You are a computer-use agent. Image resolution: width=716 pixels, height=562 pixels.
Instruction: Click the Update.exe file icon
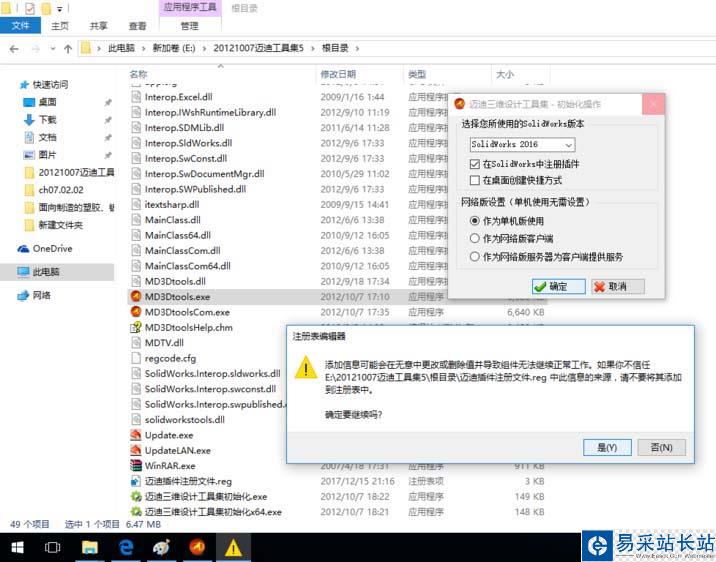[136, 435]
